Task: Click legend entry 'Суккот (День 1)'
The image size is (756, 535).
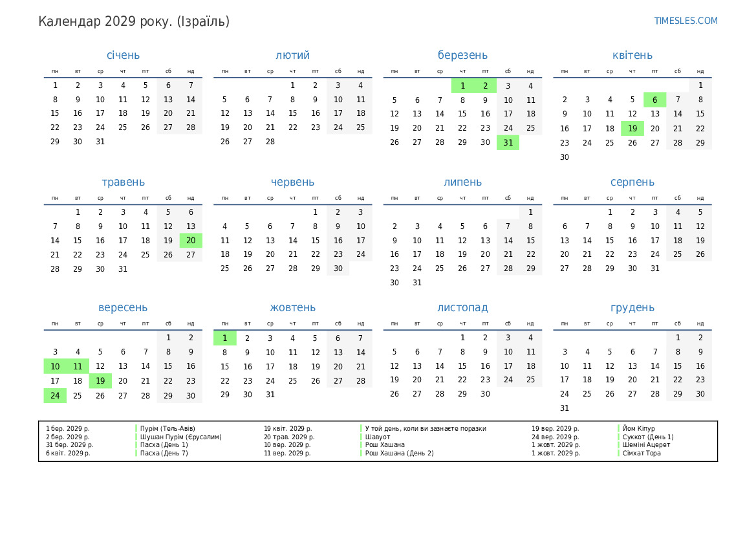Action: point(648,437)
